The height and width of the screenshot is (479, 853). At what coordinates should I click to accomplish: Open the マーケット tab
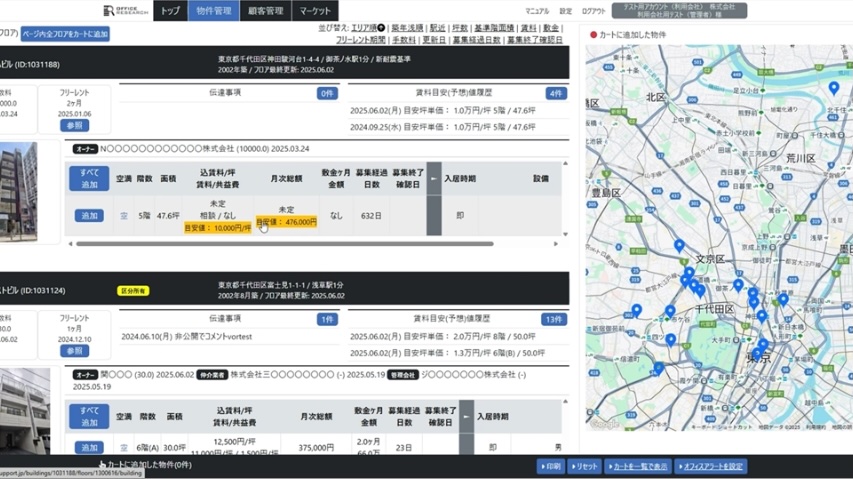pos(315,11)
